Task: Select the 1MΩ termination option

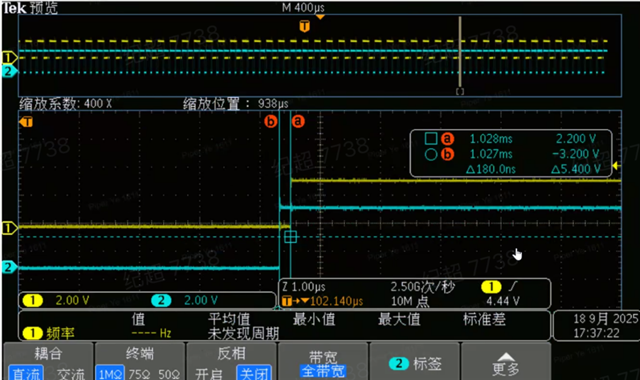Action: coord(110,373)
